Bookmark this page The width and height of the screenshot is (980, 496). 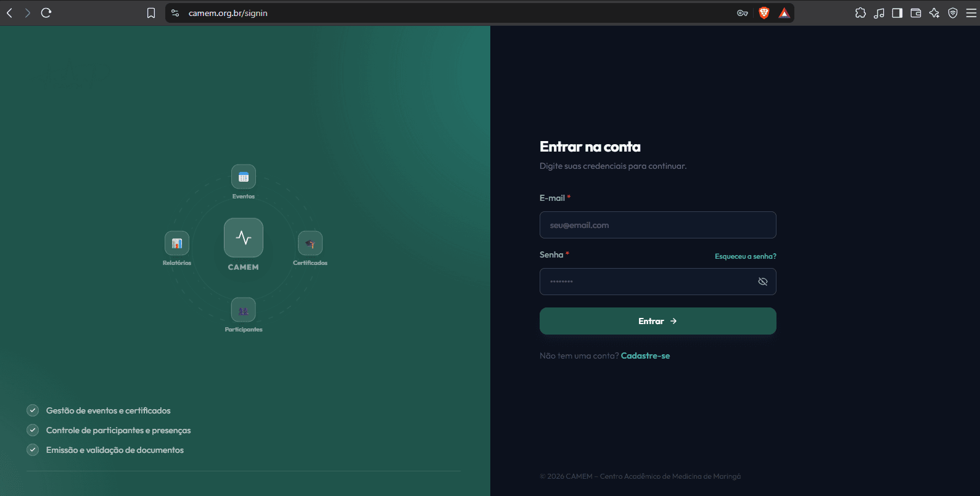coord(151,13)
